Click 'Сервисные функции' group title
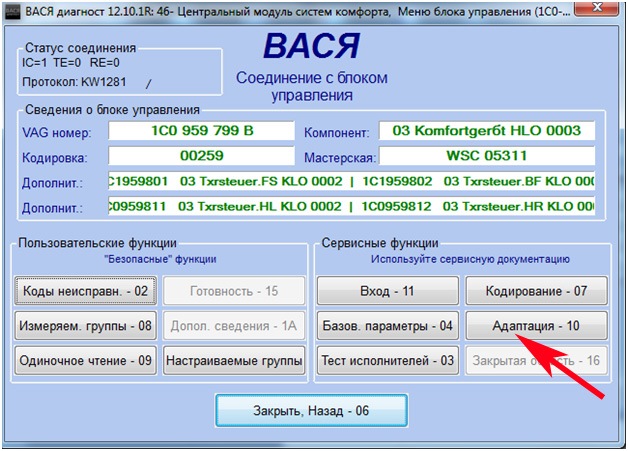The image size is (628, 451). pyautogui.click(x=380, y=243)
